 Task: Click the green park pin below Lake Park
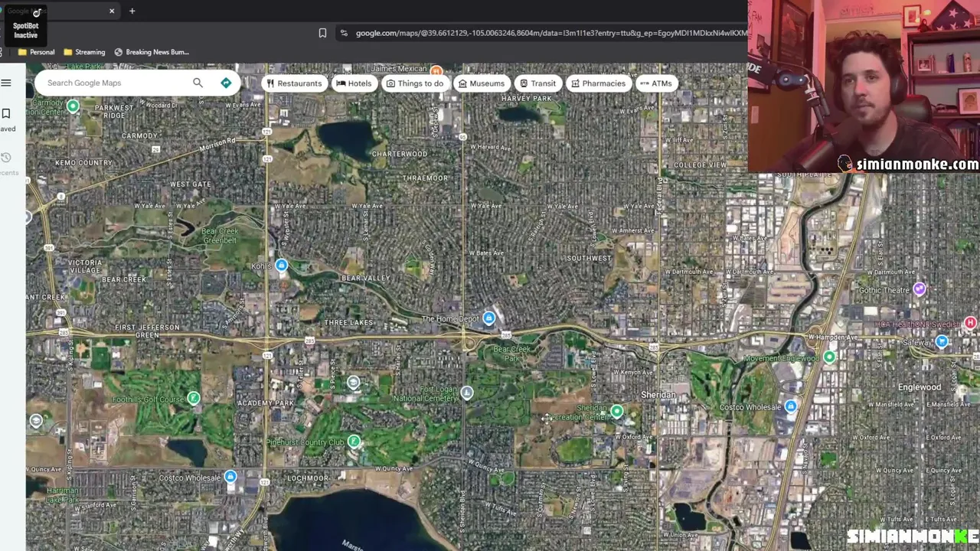click(x=73, y=106)
